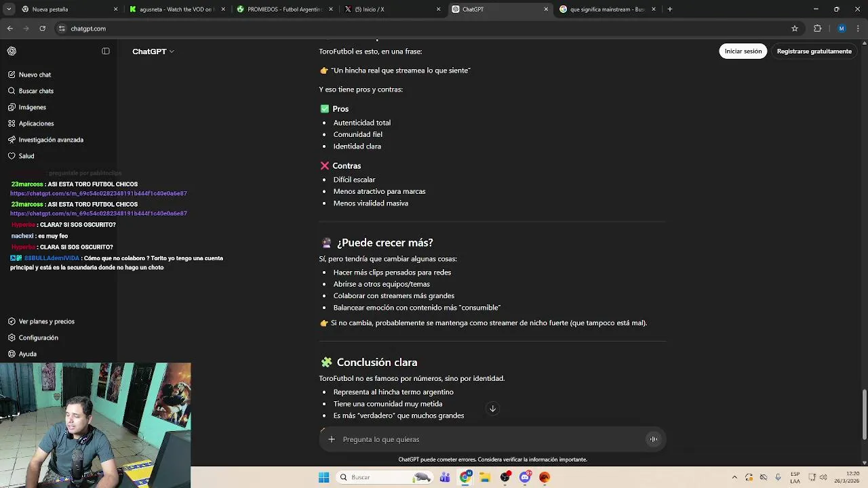Click the page vertical scrollbar thumb
This screenshot has height=488, width=868.
(864, 415)
